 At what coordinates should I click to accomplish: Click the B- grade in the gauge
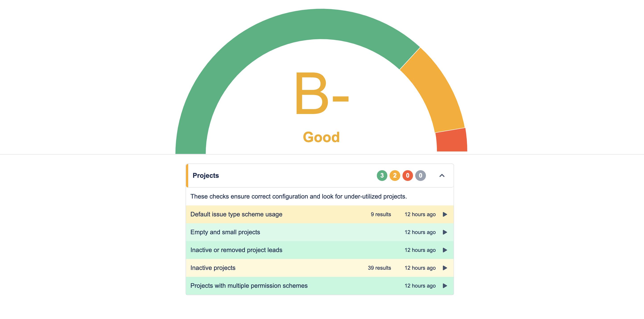[x=322, y=93]
